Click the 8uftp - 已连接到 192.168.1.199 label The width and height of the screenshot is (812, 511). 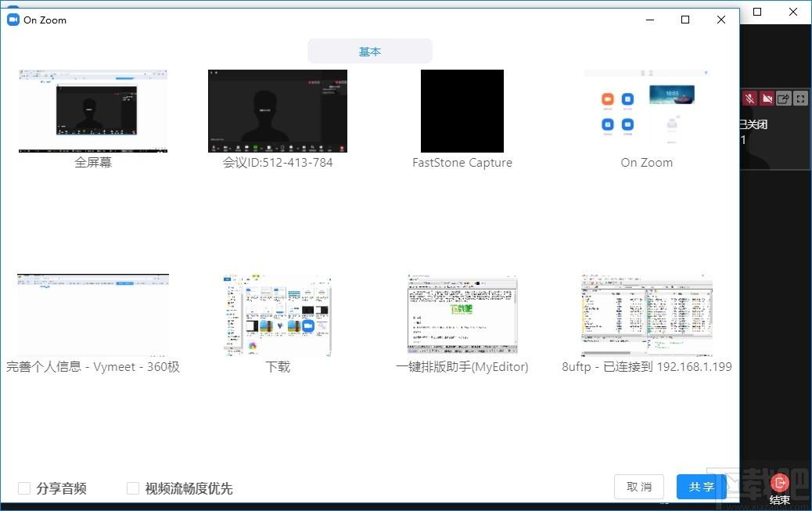tap(647, 367)
